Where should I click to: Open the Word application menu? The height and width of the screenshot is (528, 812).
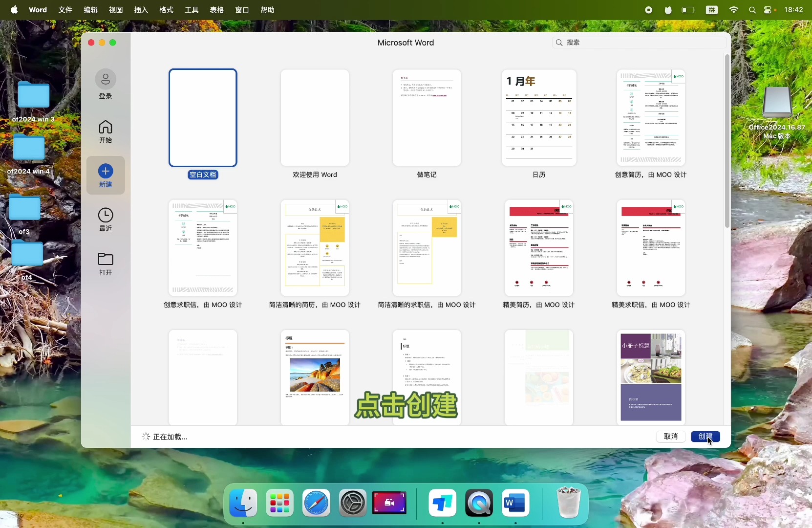pos(38,10)
